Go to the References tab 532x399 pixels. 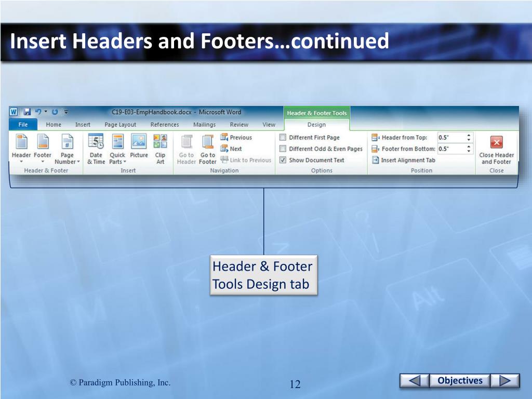coord(165,125)
